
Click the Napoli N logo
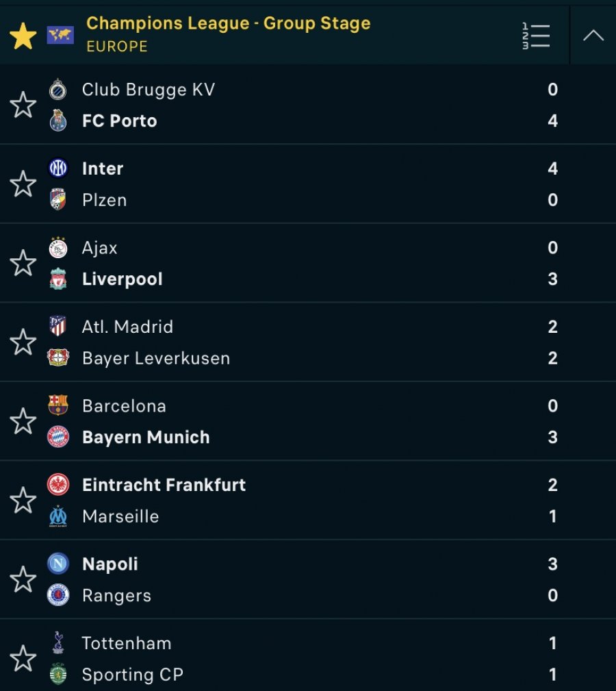pyautogui.click(x=58, y=563)
